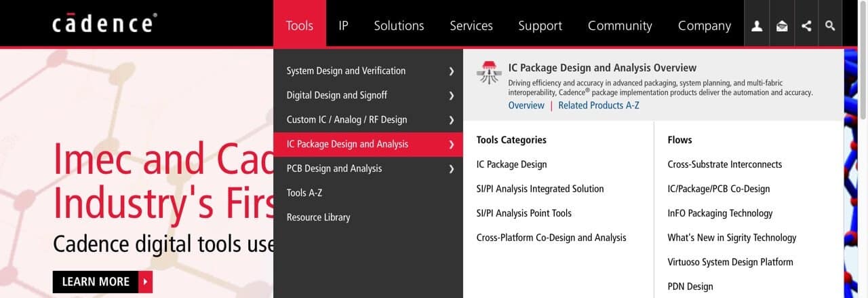Screen dimensions: 868x298
Task: Open the IP menu
Action: point(343,26)
